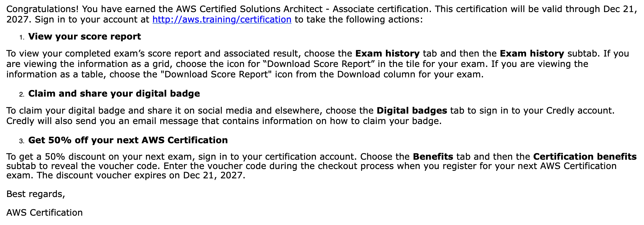
Task: Click the list number 2 marker
Action: [22, 94]
